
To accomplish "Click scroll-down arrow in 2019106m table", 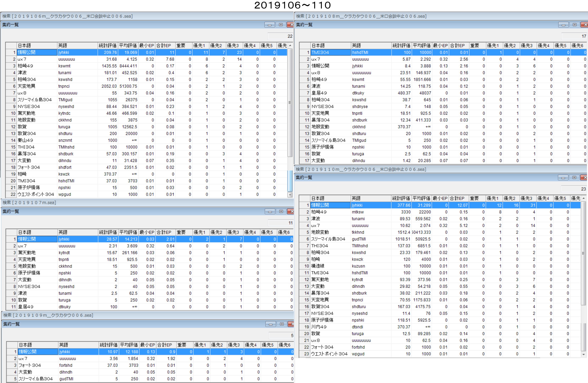I will (290, 195).
